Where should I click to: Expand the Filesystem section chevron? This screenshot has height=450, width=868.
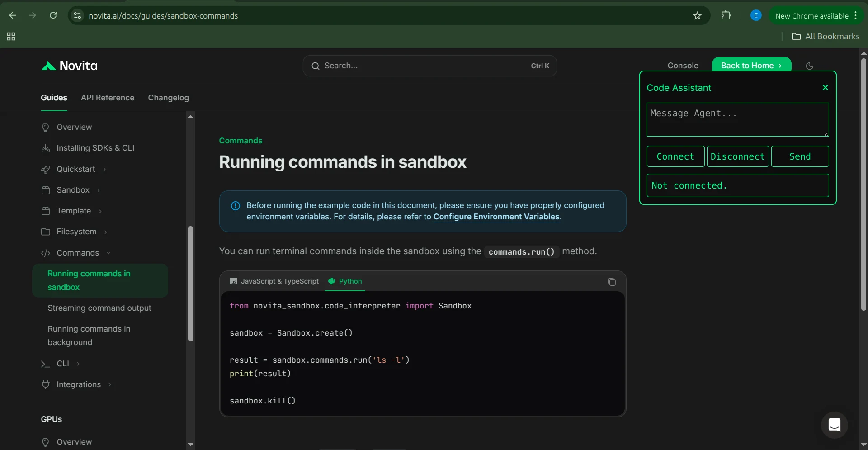(x=106, y=232)
